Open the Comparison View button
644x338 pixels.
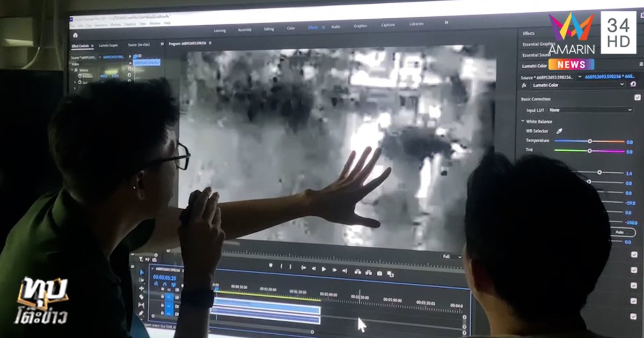pos(390,274)
